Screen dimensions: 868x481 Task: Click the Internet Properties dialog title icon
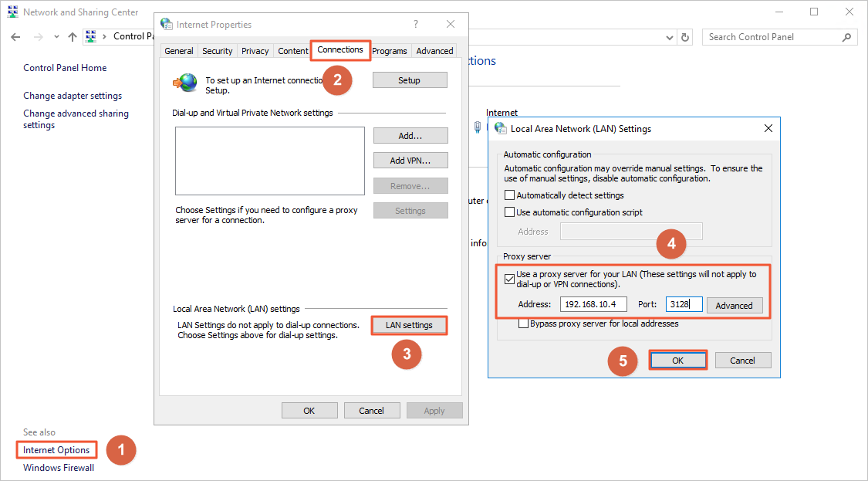[x=166, y=24]
